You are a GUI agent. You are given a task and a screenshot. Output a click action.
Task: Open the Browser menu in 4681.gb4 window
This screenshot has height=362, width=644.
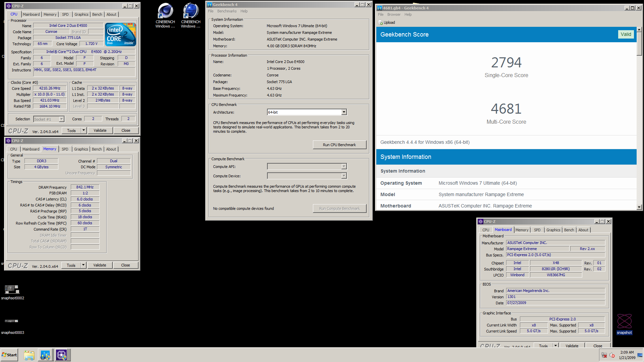[394, 14]
